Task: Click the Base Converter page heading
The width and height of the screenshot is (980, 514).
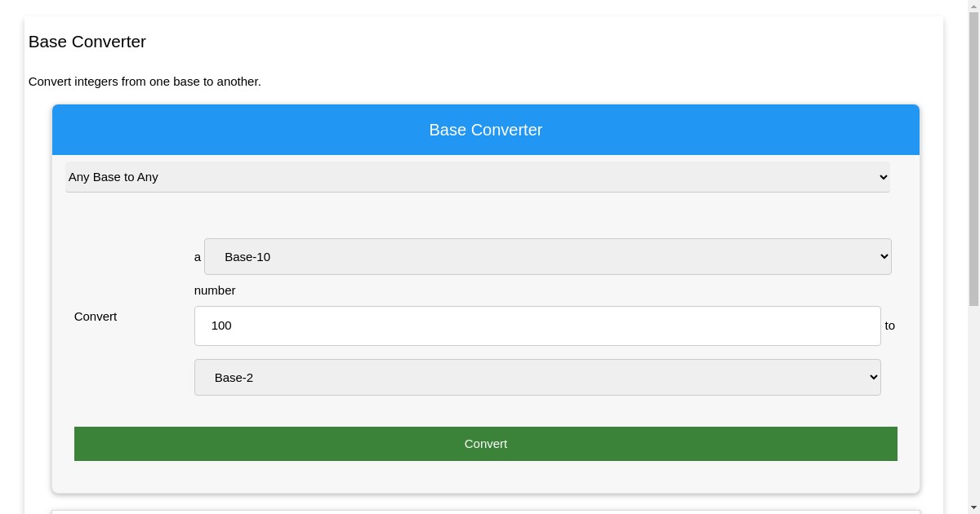Action: 87,42
